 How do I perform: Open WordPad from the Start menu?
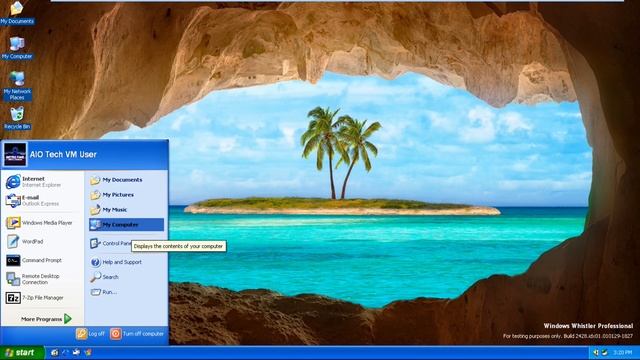(x=42, y=242)
